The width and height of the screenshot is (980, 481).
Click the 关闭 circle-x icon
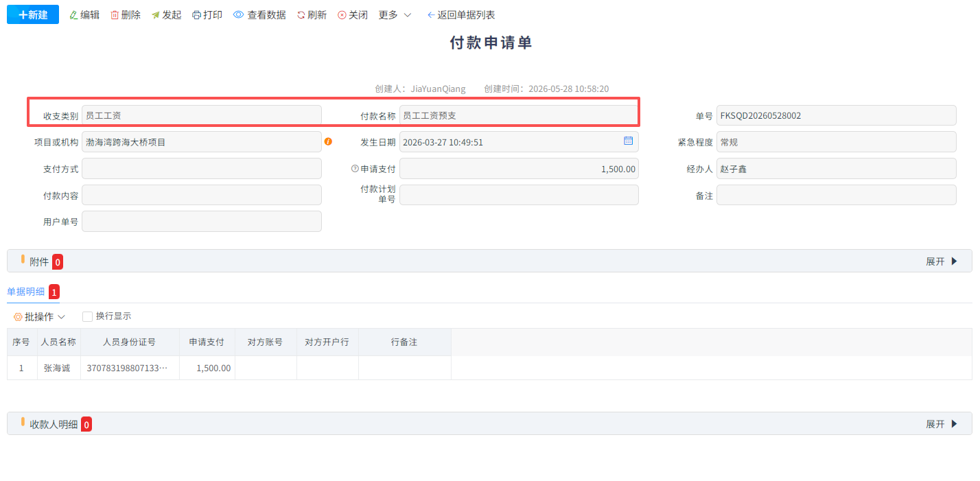[x=342, y=15]
